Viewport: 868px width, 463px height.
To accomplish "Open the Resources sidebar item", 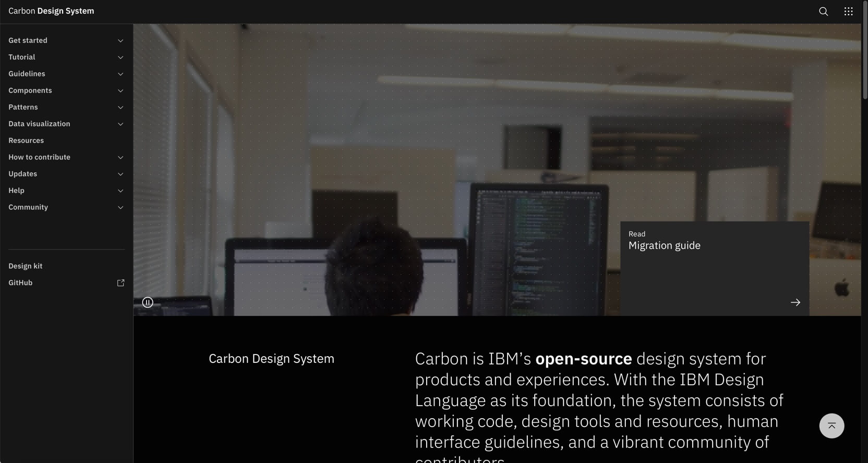I will pyautogui.click(x=26, y=141).
